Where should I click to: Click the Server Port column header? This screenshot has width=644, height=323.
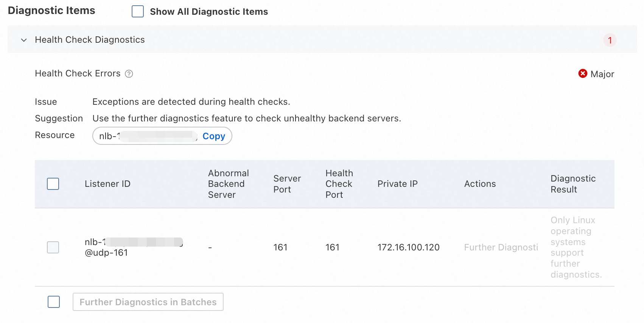click(x=287, y=184)
